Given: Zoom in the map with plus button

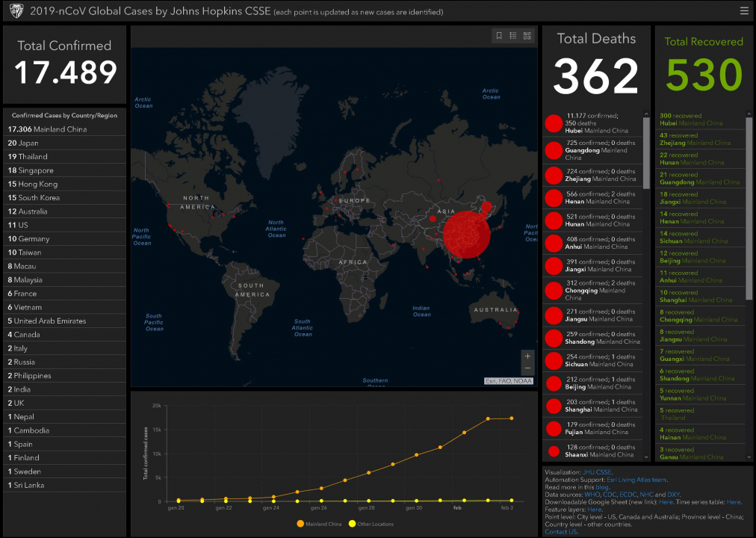Looking at the screenshot, I should tap(527, 356).
